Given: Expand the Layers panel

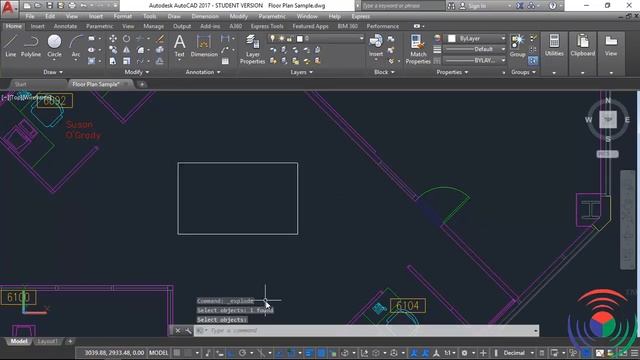Looking at the screenshot, I should click(301, 72).
